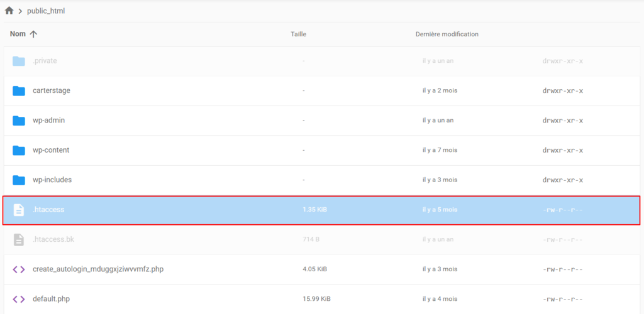Open the carterstage folder name
The image size is (644, 314).
tap(52, 90)
